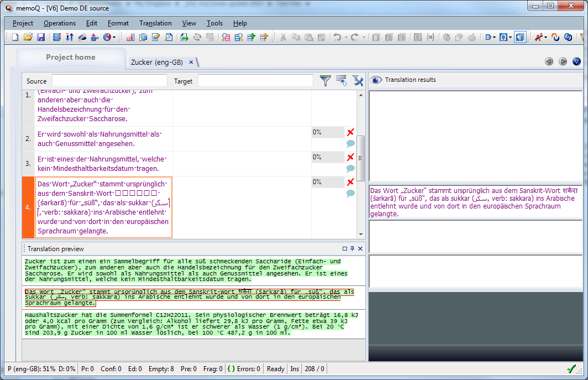This screenshot has width=588, height=380.
Task: Open the Omega symbol dropdown arrow
Action: [511, 38]
